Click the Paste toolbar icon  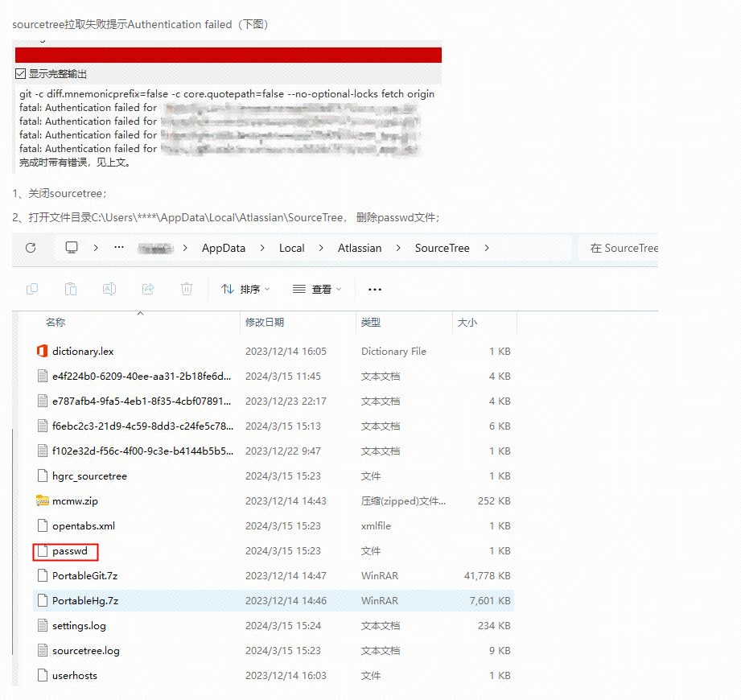click(x=71, y=289)
